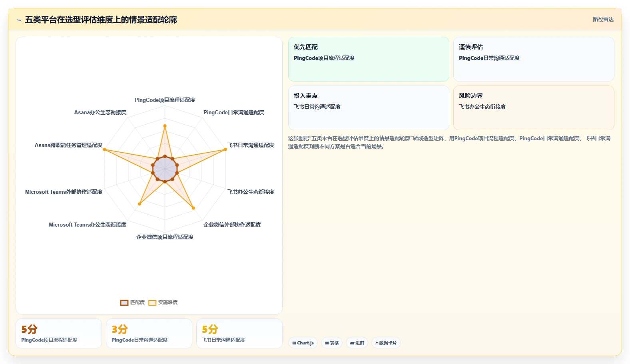Click the 企业微信外部协作适配度 axis label
630x364 pixels.
pyautogui.click(x=232, y=225)
